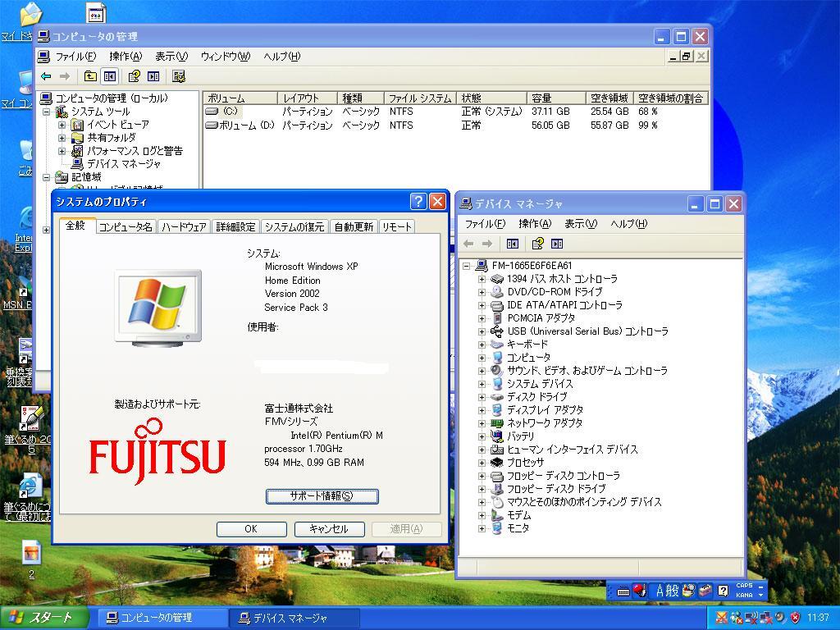Select モニタ device category
Image resolution: width=840 pixels, height=630 pixels.
[x=518, y=528]
